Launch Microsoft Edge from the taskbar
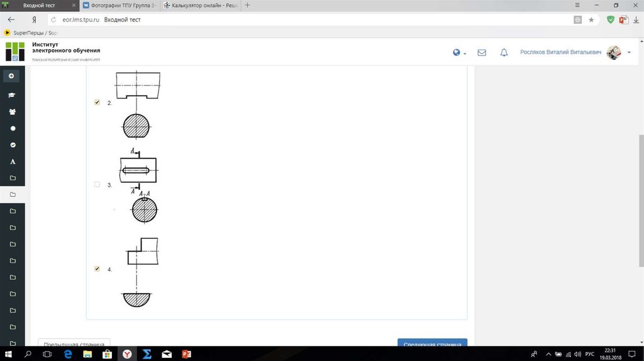644x361 pixels. pos(68,354)
